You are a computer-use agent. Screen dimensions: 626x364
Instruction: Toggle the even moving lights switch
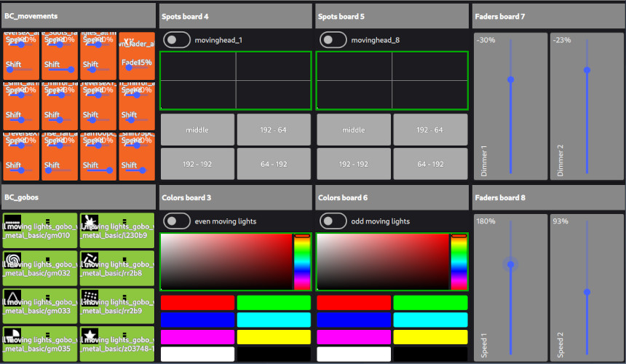pos(177,221)
